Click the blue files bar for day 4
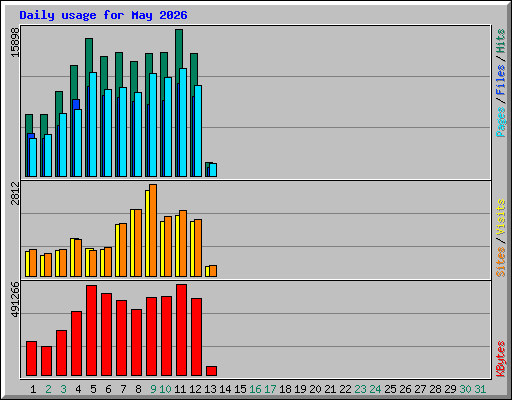 pyautogui.click(x=76, y=104)
